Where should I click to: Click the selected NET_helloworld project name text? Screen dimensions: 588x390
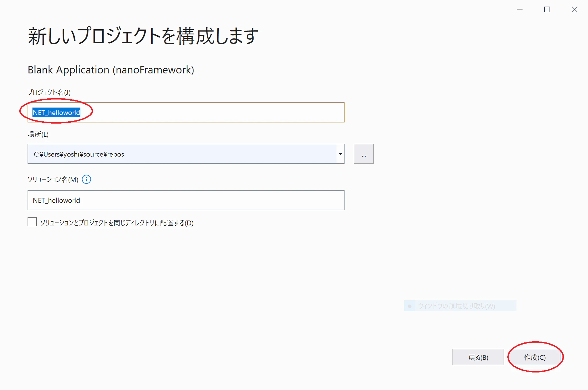point(56,112)
